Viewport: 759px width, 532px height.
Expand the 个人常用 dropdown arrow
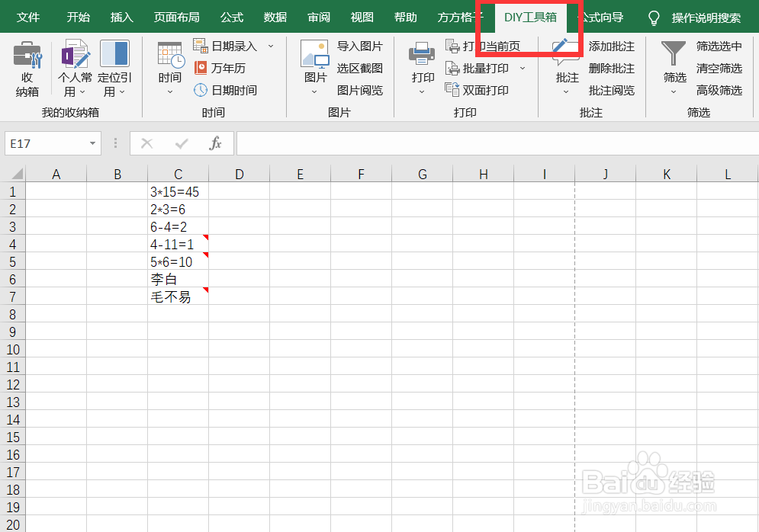pos(82,92)
